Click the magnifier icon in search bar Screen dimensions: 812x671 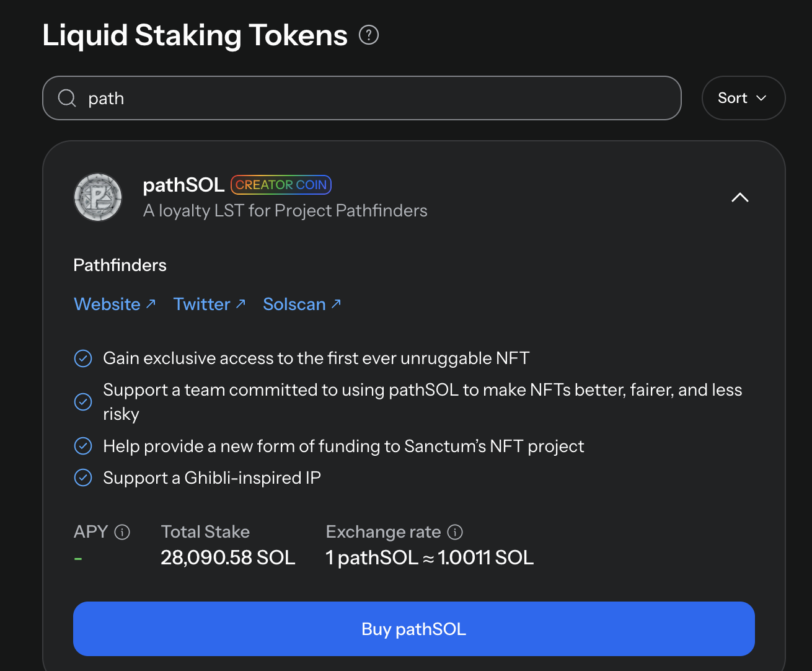pos(67,98)
